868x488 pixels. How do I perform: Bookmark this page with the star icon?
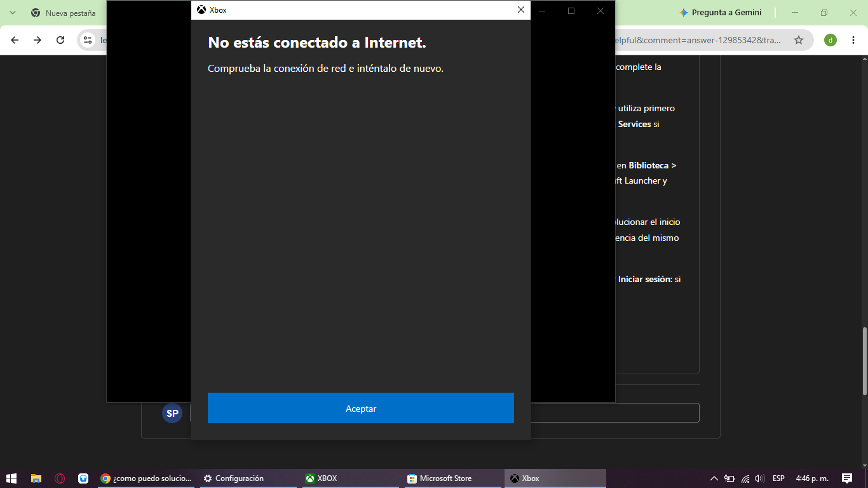799,40
